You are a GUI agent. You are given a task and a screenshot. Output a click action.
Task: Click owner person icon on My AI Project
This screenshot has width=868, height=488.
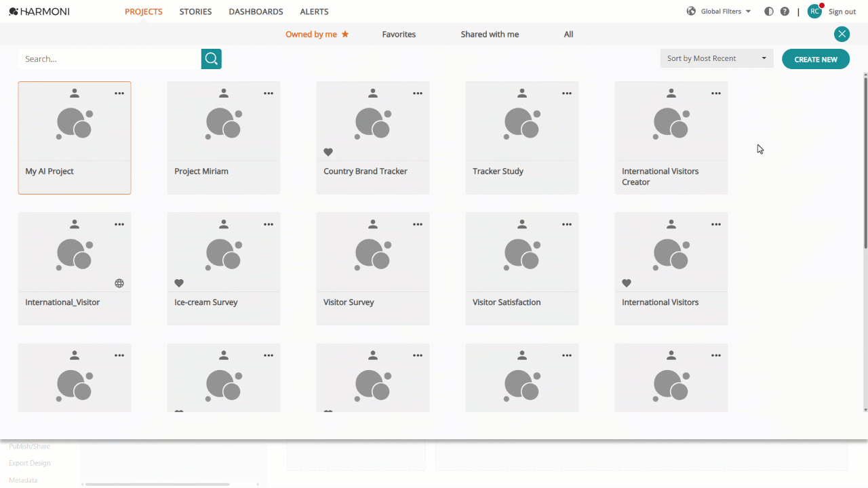[x=75, y=94]
